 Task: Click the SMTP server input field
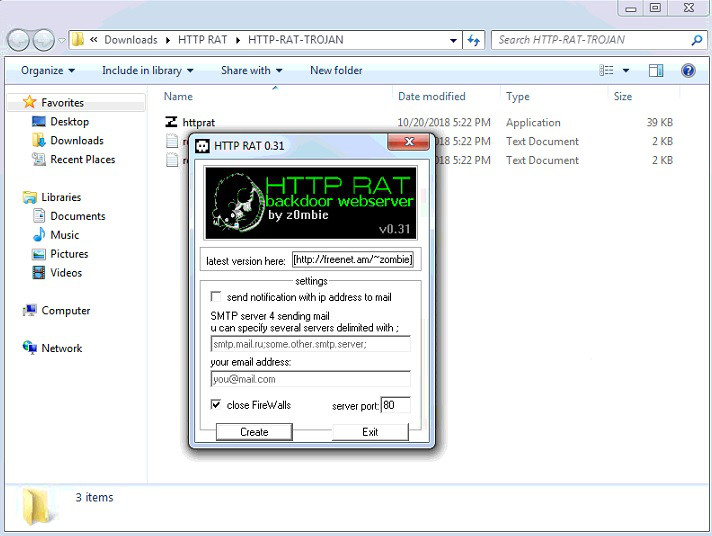point(311,344)
